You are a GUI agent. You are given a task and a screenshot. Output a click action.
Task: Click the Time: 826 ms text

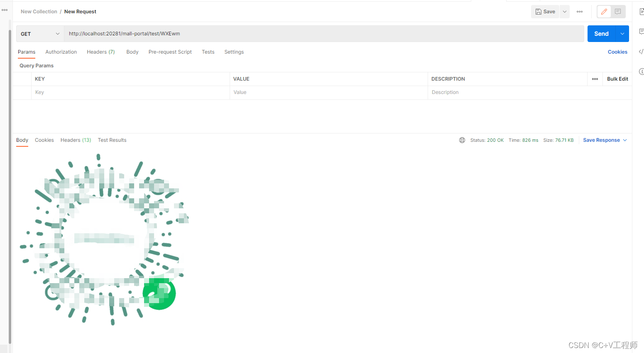pyautogui.click(x=524, y=140)
